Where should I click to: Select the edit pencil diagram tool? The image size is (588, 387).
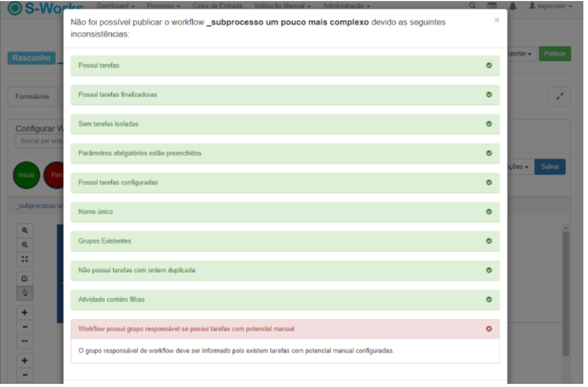point(24,278)
